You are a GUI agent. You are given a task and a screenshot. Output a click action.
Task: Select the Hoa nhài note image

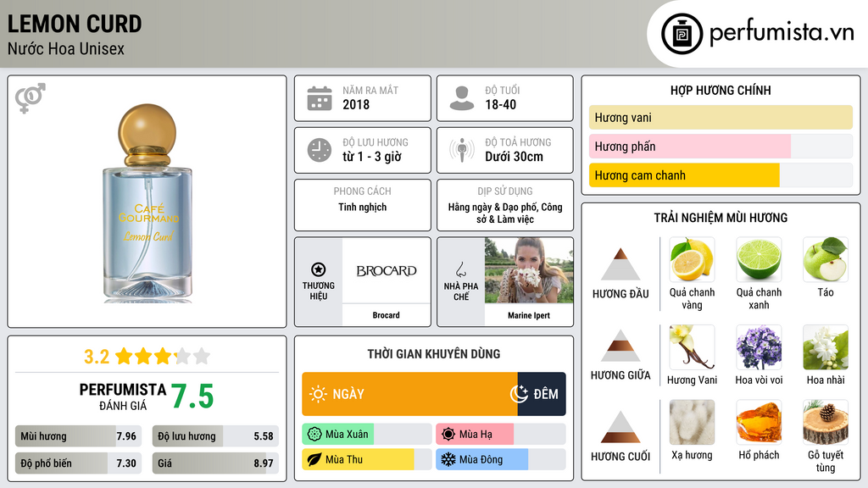(826, 347)
